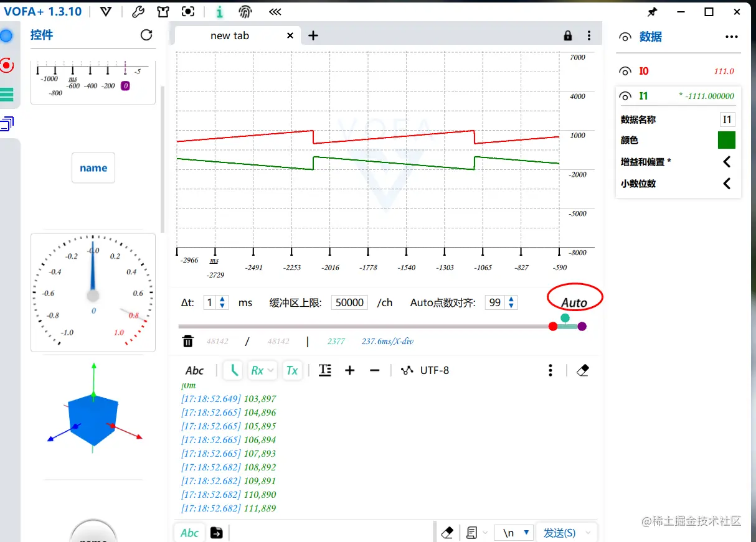
Task: Expand the 小数位数 settings chevron
Action: pyautogui.click(x=726, y=183)
